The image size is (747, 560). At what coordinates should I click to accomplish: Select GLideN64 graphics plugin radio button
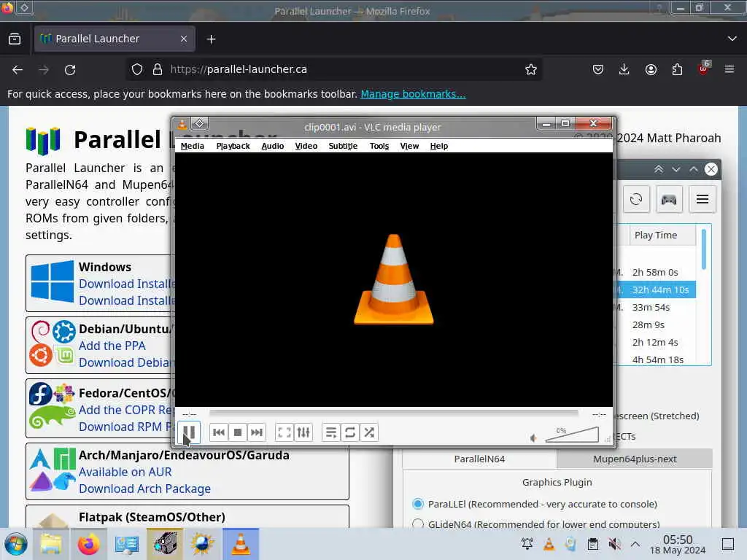(x=418, y=524)
